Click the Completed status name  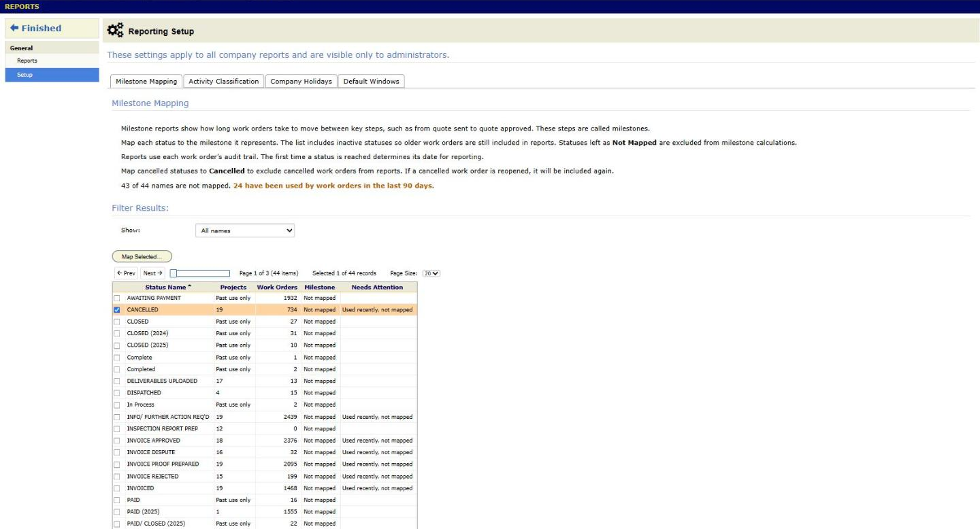(x=141, y=369)
